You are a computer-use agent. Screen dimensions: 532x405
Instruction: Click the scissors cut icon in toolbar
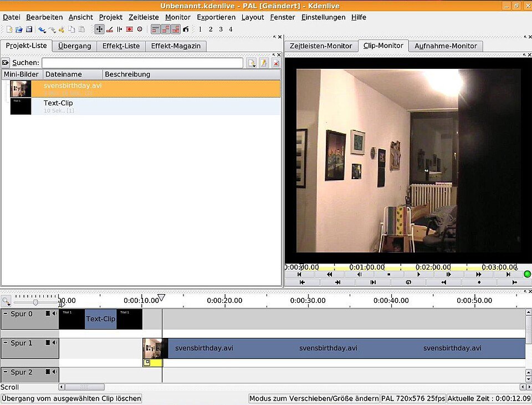pos(62,29)
